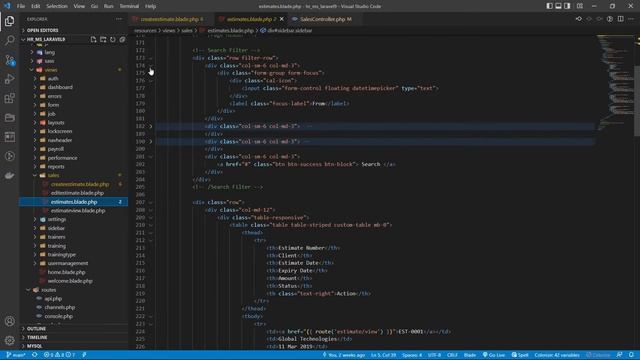Open the Help menu
The height and width of the screenshot is (360, 640).
150,6
